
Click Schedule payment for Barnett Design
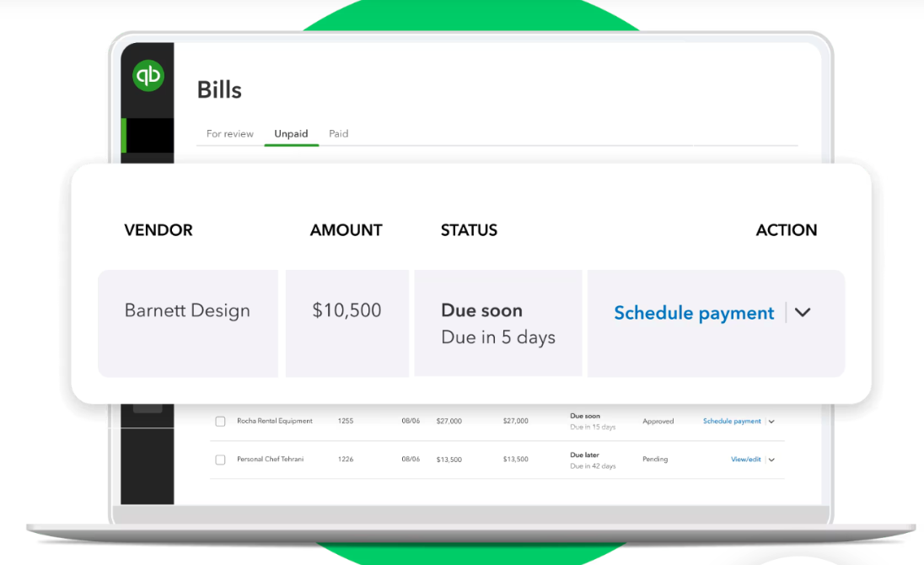tap(694, 313)
